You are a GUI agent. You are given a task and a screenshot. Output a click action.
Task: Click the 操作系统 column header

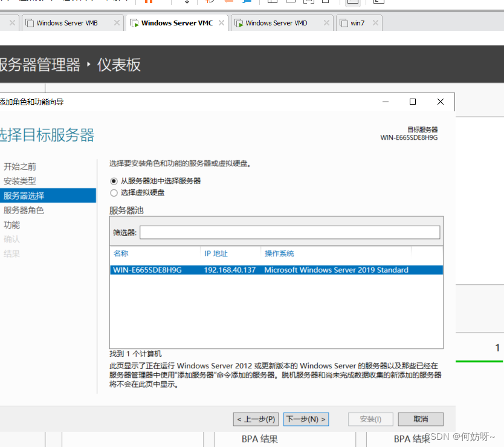point(335,253)
